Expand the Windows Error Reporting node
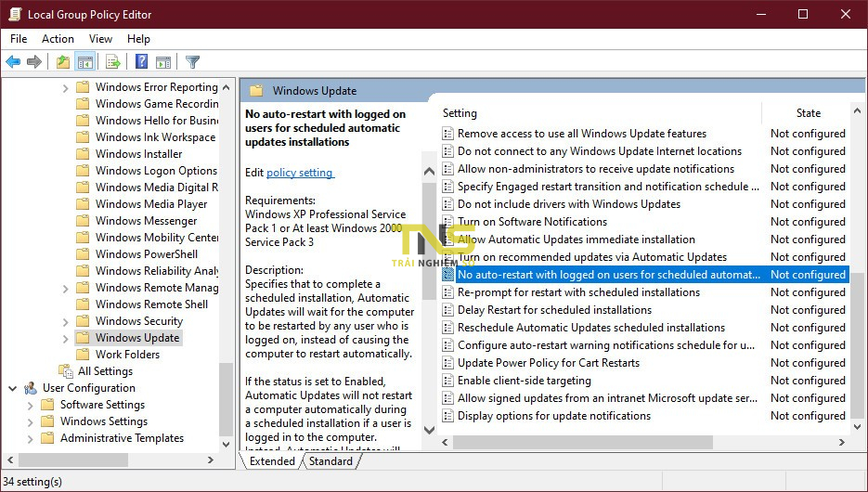Viewport: 868px width, 492px height. (65, 87)
